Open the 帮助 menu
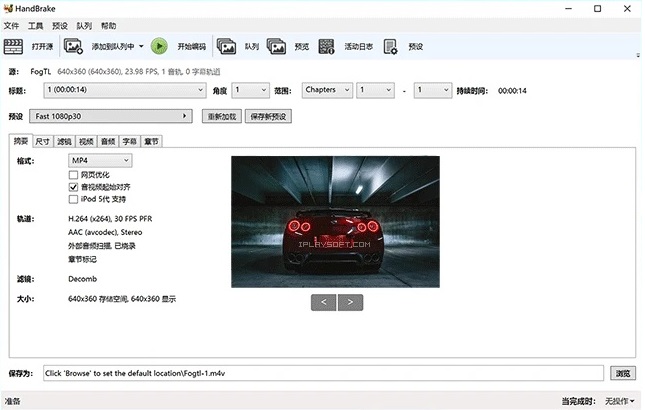The image size is (645, 410). pyautogui.click(x=109, y=26)
